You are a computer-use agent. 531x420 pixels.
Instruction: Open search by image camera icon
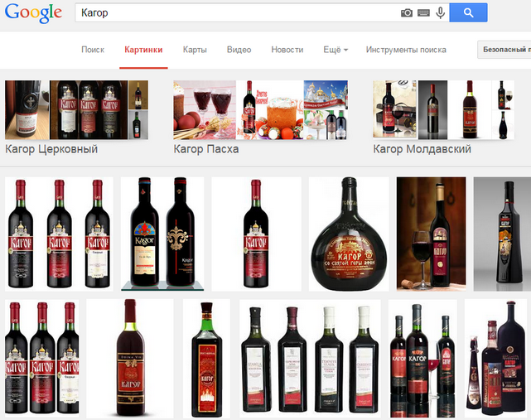coord(407,13)
